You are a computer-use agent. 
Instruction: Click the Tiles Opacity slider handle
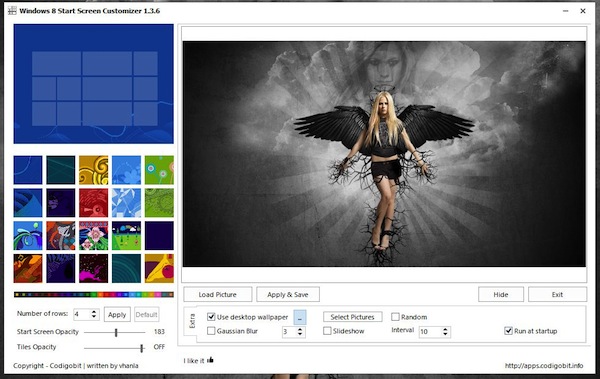click(x=142, y=348)
